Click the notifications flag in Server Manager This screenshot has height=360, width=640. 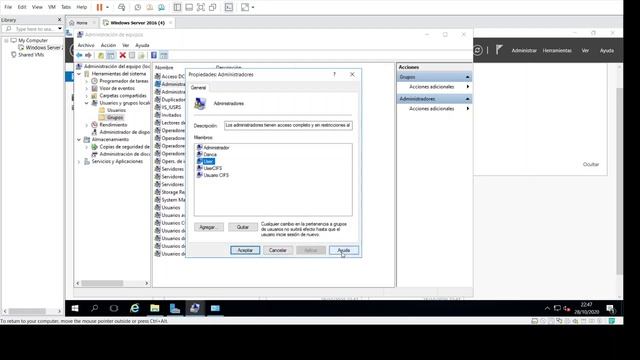pyautogui.click(x=499, y=50)
